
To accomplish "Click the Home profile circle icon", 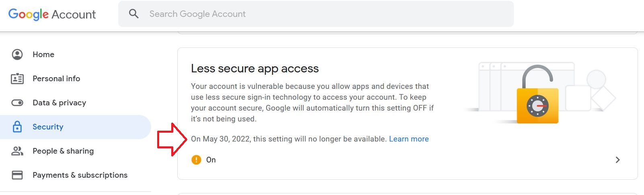I will pos(17,54).
